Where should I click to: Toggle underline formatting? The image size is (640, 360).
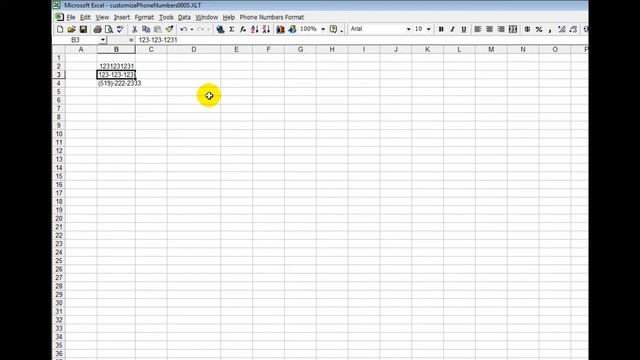click(x=464, y=29)
